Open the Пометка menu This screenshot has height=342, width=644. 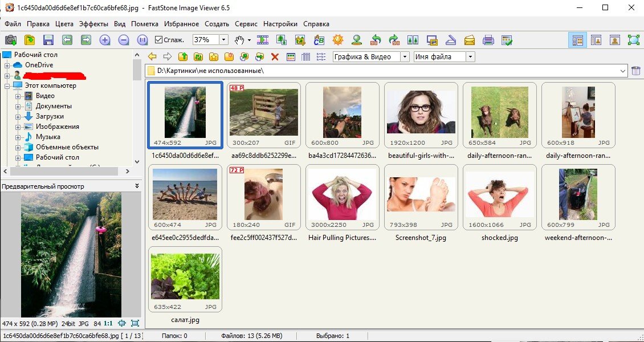(145, 24)
